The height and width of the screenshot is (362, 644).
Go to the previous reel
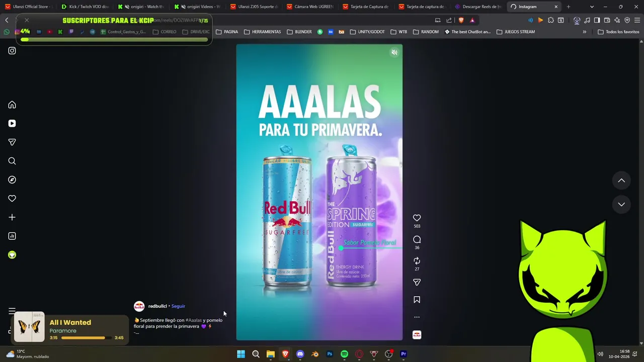pos(621,180)
